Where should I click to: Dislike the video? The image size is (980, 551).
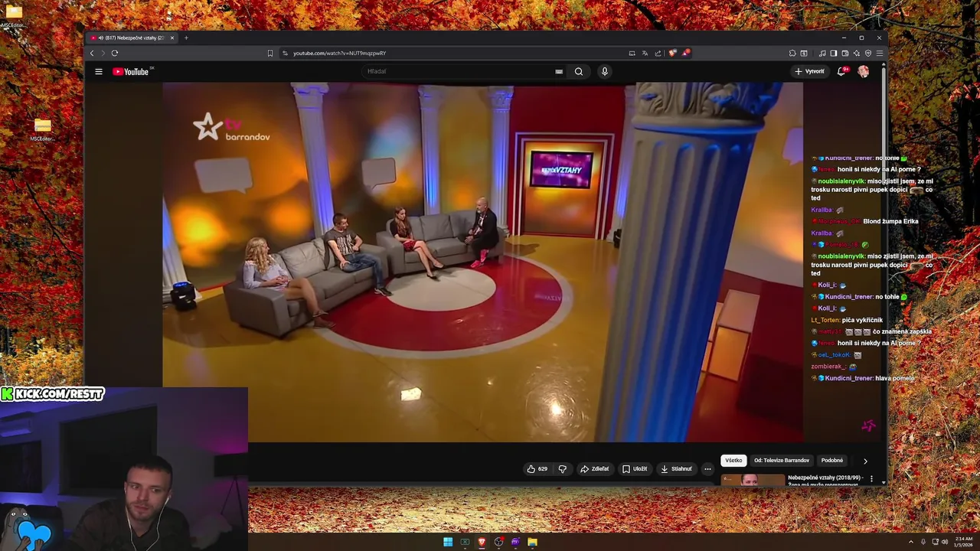tap(563, 469)
